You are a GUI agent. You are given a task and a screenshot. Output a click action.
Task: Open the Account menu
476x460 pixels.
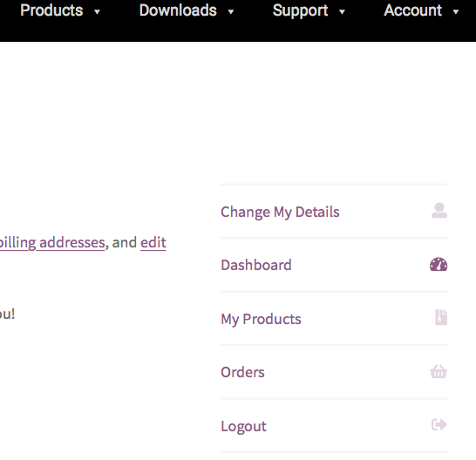tap(413, 10)
